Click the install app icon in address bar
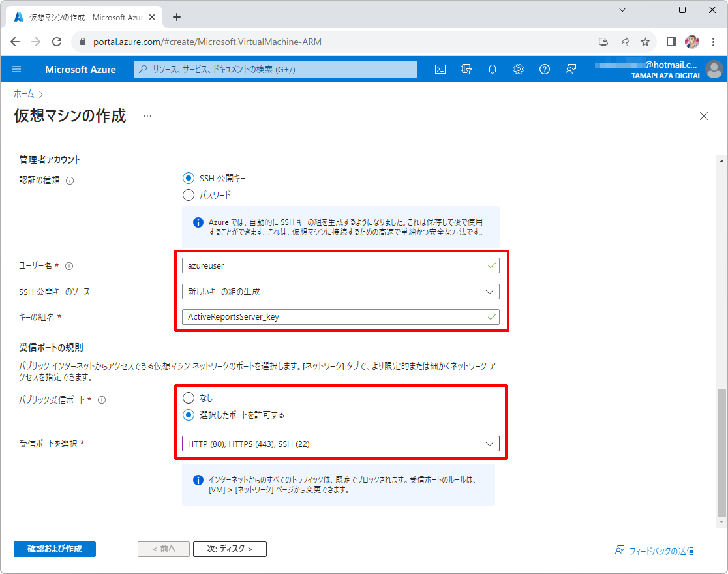 point(603,42)
